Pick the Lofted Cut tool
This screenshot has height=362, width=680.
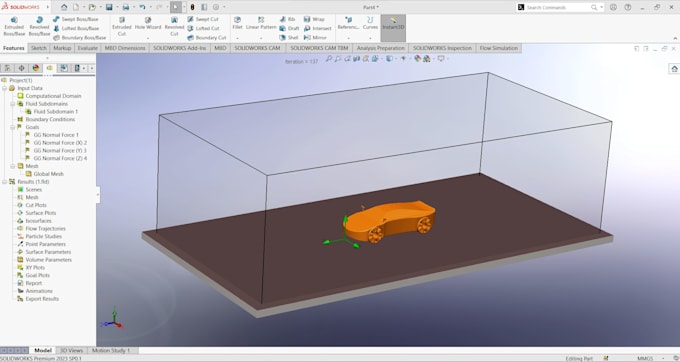click(x=203, y=28)
